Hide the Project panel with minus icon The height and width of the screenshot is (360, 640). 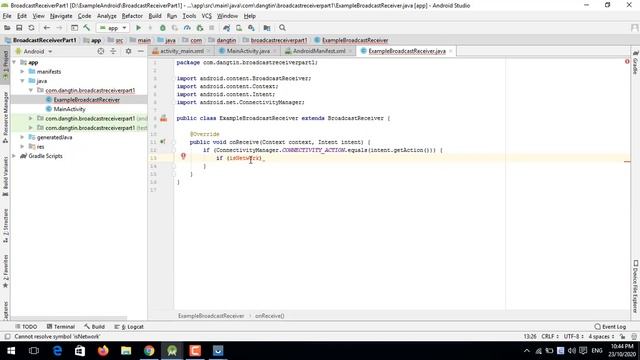140,51
